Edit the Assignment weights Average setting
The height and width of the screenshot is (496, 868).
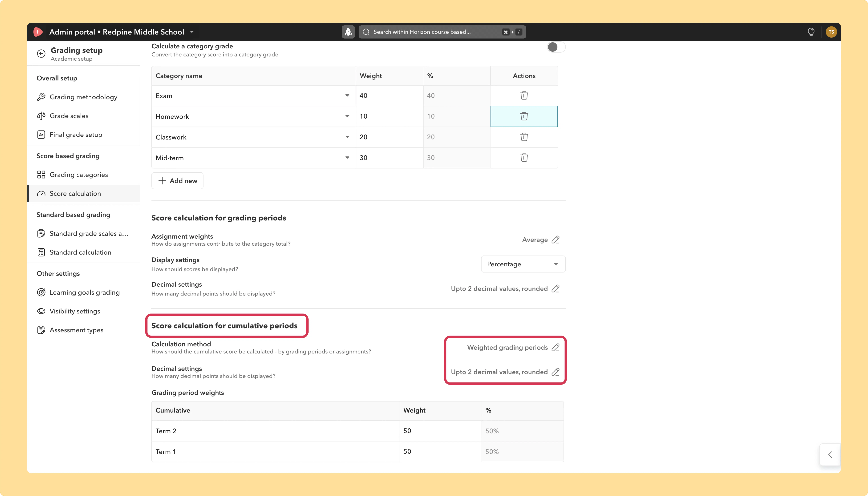pyautogui.click(x=555, y=240)
